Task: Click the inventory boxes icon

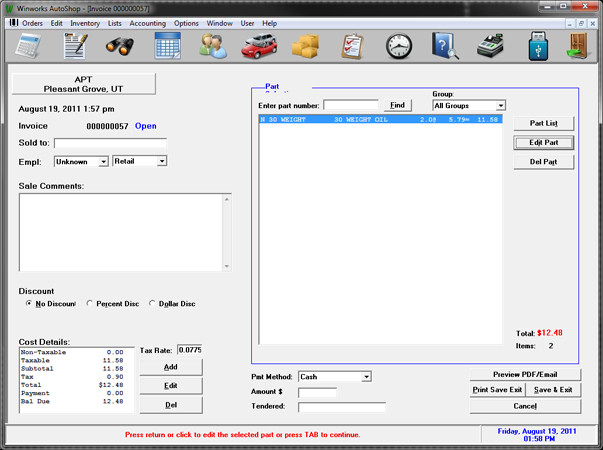Action: pyautogui.click(x=306, y=47)
